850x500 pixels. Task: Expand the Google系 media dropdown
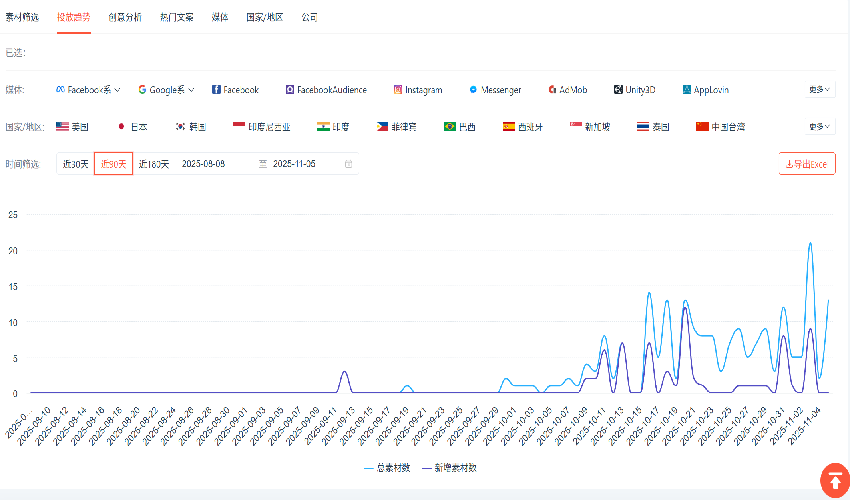tap(166, 90)
